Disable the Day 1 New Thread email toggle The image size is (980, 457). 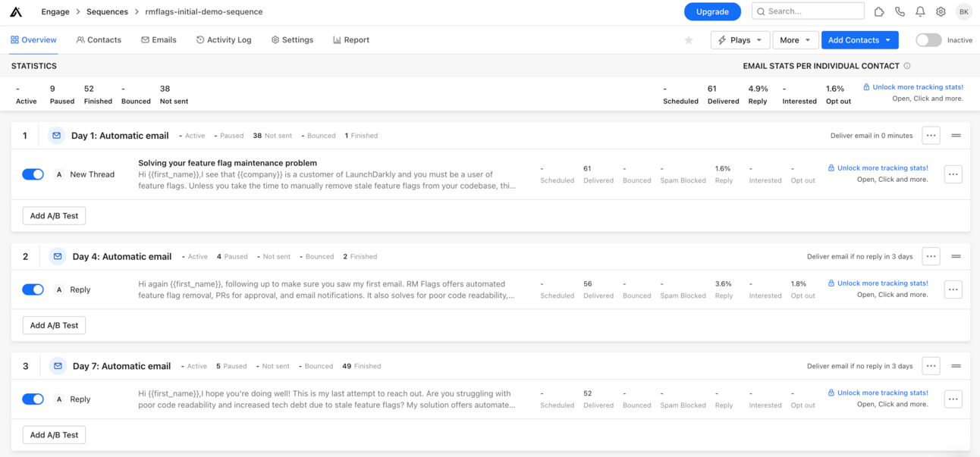coord(33,174)
